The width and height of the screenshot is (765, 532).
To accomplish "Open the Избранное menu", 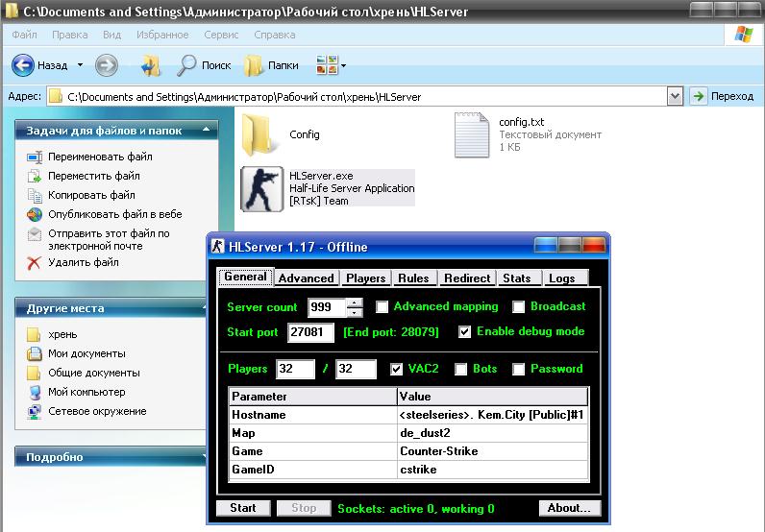I will pyautogui.click(x=162, y=35).
